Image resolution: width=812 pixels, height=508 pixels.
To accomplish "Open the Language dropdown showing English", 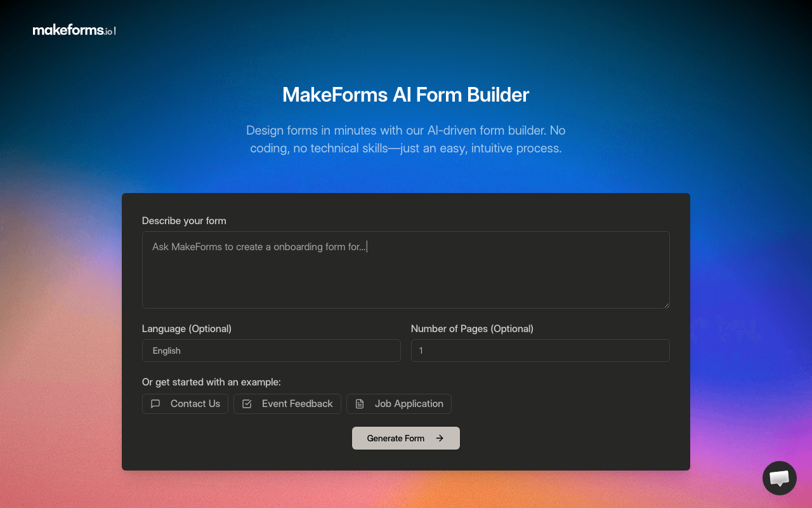I will [x=272, y=351].
